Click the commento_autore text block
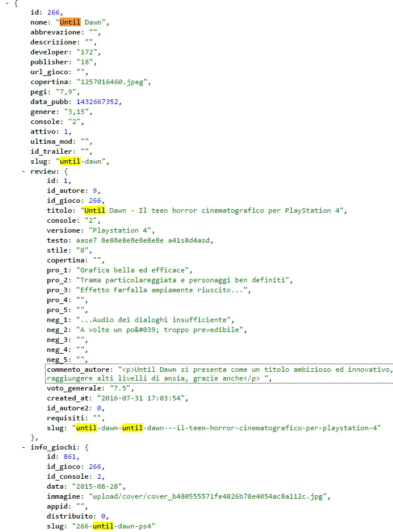Viewport: 393px width, 532px height. (219, 374)
